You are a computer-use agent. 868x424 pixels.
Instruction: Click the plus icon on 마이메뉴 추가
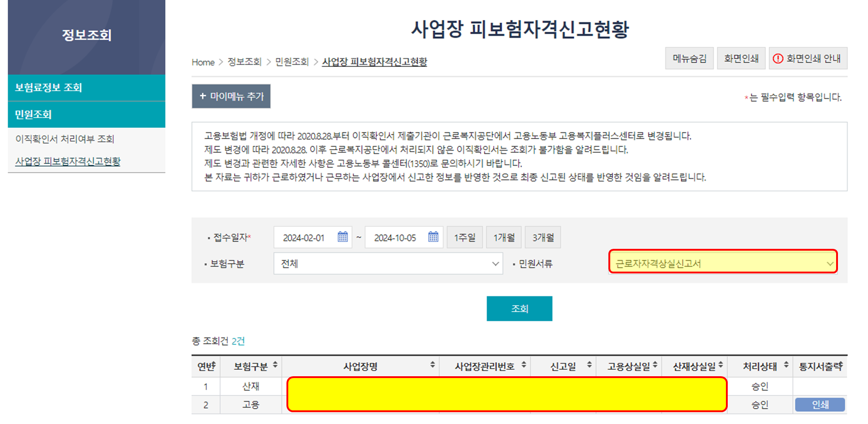202,96
